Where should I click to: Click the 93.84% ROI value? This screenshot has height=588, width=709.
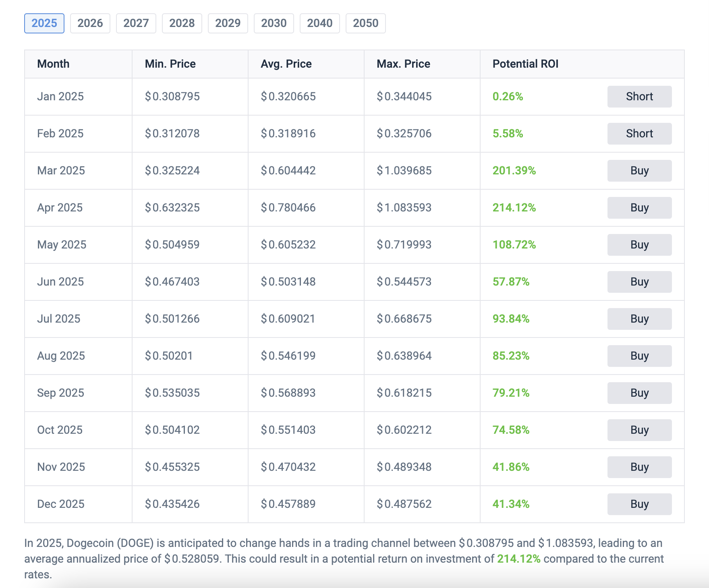tap(511, 319)
